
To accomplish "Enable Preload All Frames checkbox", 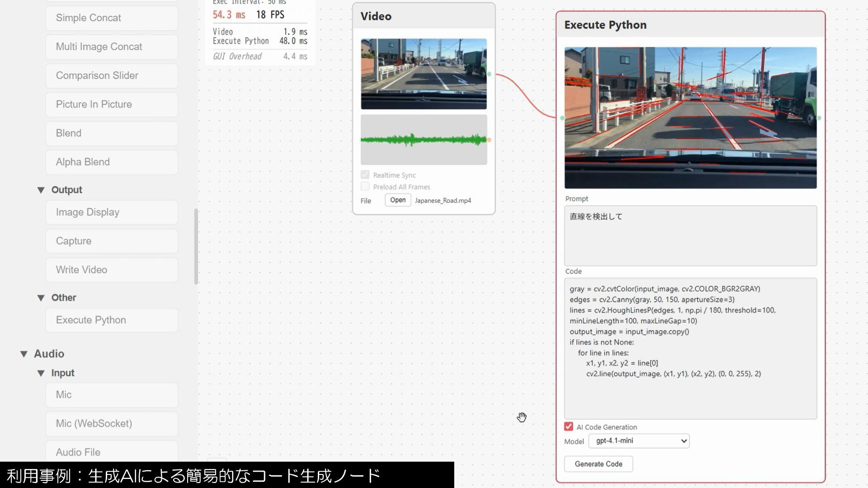I will [x=365, y=187].
